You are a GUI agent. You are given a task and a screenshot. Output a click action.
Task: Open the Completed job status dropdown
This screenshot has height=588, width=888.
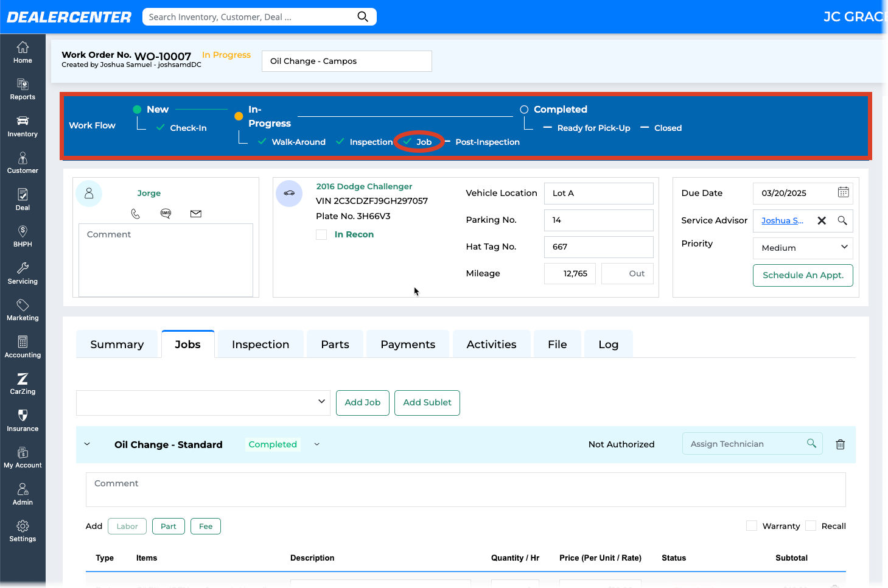click(x=317, y=444)
